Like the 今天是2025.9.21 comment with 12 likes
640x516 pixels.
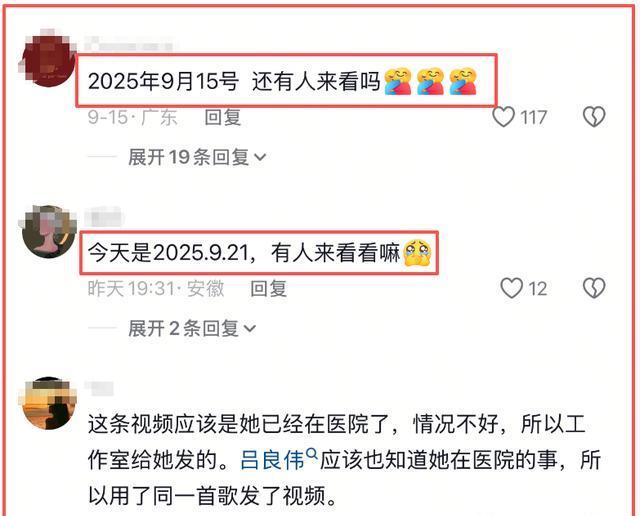511,288
